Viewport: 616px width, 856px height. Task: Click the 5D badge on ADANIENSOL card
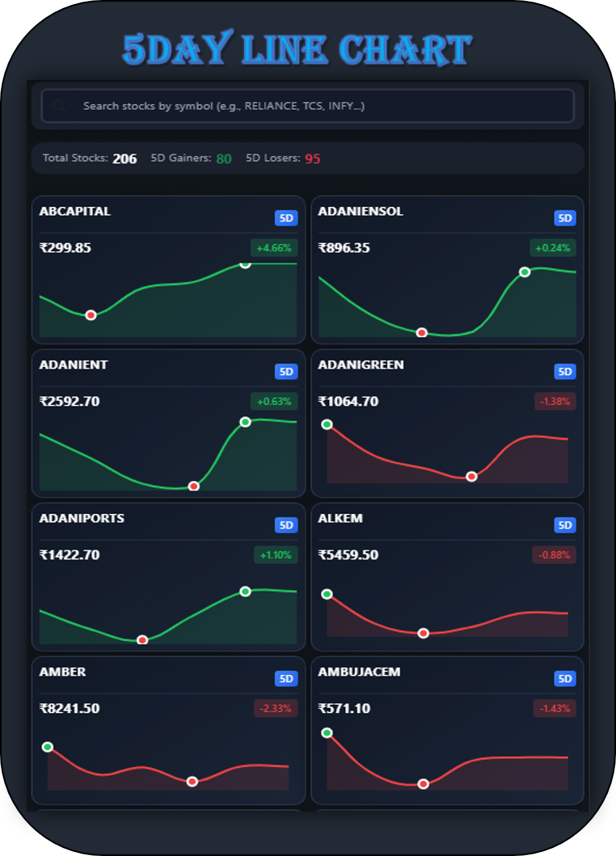pos(565,218)
